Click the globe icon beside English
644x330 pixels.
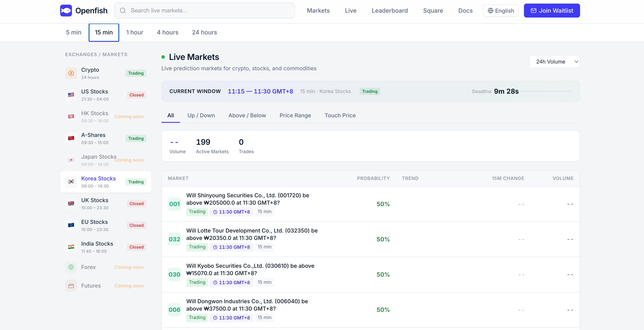point(491,11)
